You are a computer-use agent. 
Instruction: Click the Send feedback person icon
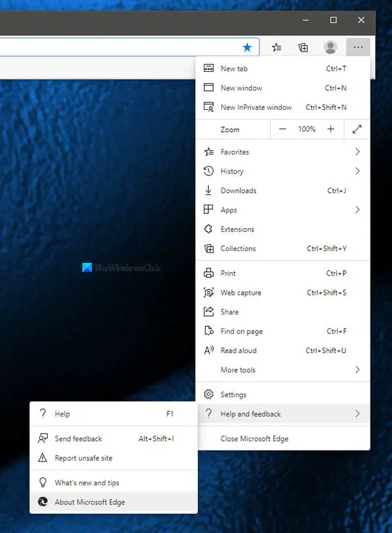[x=43, y=439]
